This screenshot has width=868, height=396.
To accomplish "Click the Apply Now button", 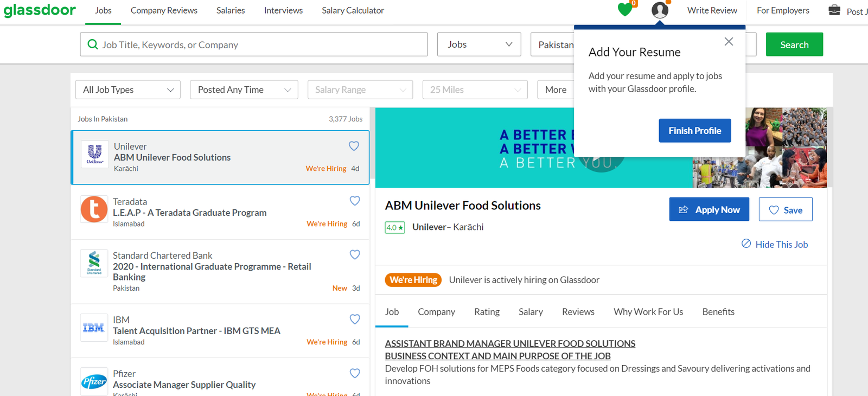I will pos(709,209).
